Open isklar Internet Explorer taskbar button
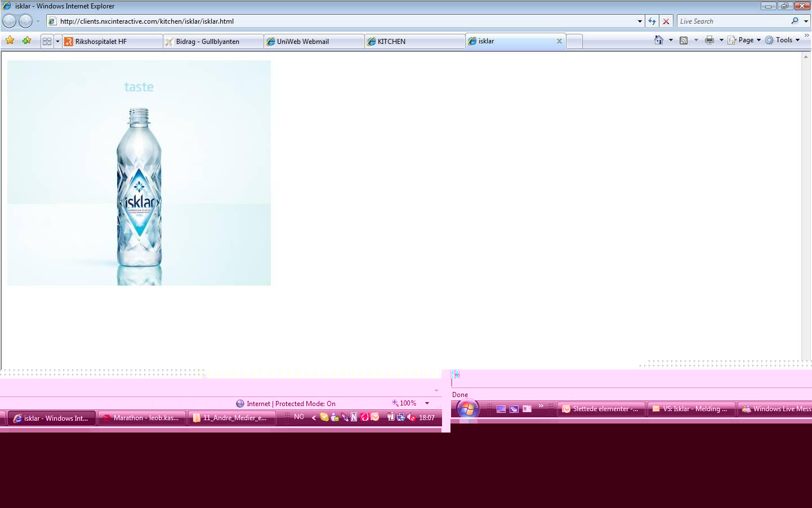This screenshot has width=812, height=508. (x=52, y=418)
